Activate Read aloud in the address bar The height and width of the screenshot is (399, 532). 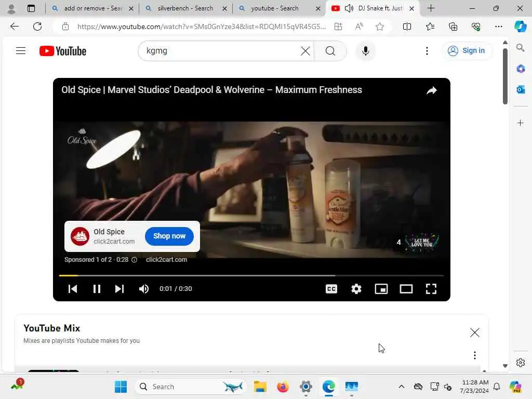tap(359, 26)
